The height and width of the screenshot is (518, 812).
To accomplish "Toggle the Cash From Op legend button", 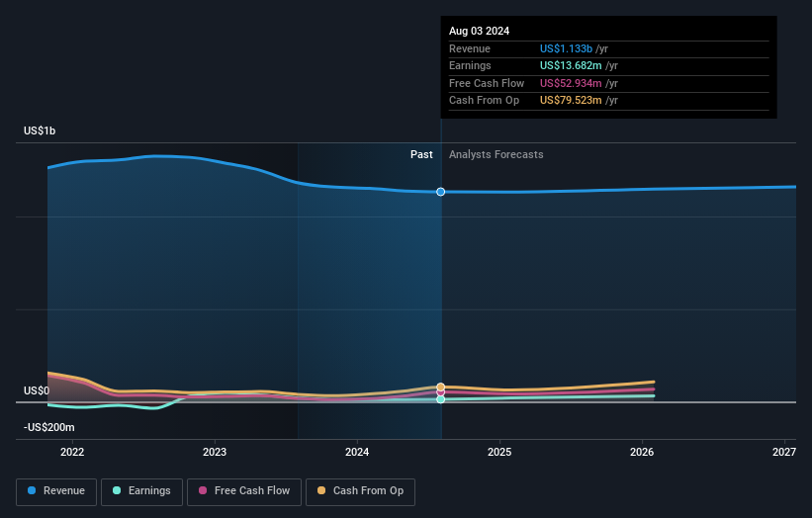I will pos(360,491).
